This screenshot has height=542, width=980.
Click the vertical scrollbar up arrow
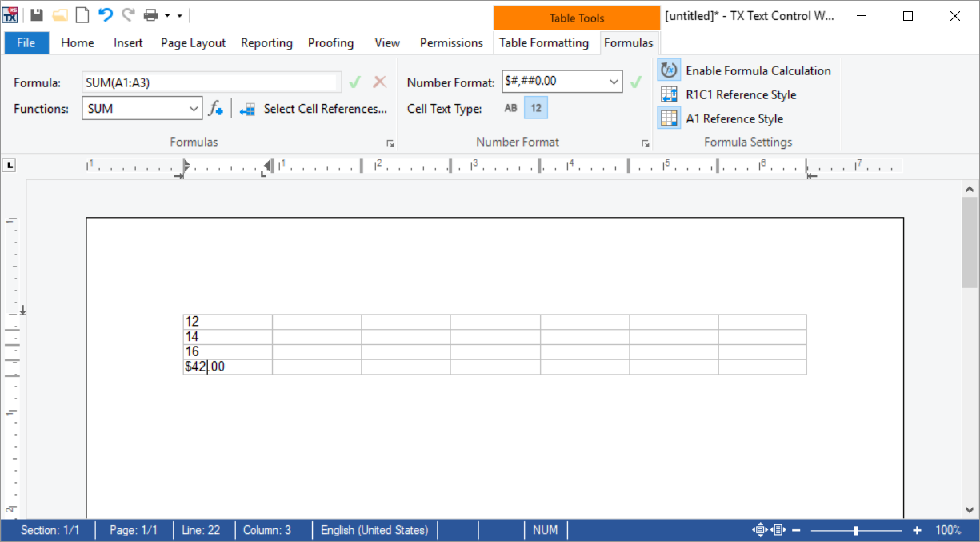(x=970, y=190)
